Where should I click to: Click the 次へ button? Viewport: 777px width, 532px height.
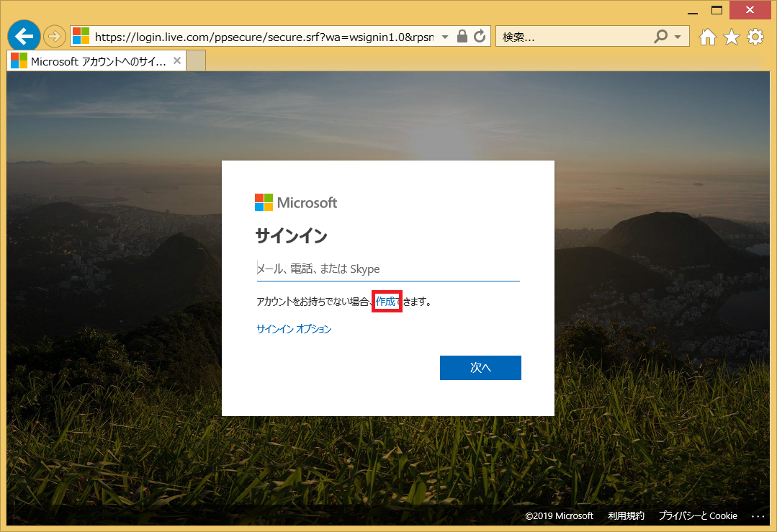point(480,368)
